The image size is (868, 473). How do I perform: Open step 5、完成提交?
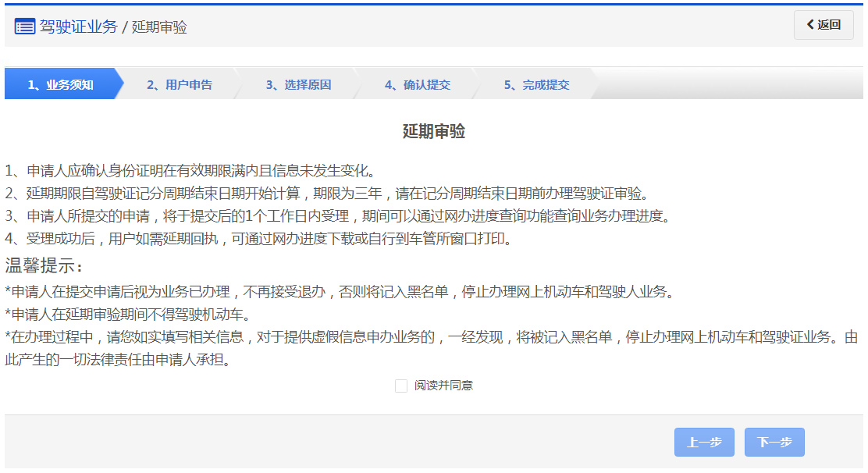tap(536, 85)
